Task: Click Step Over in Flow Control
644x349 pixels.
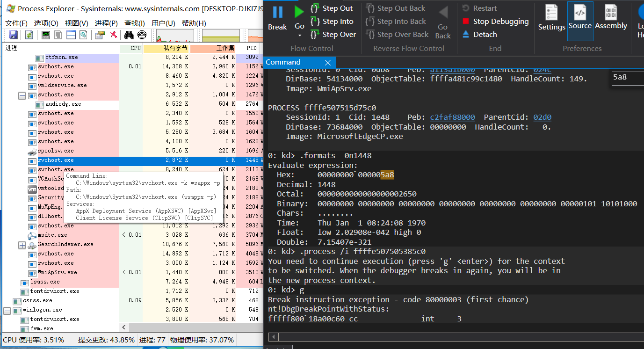Action: click(333, 35)
